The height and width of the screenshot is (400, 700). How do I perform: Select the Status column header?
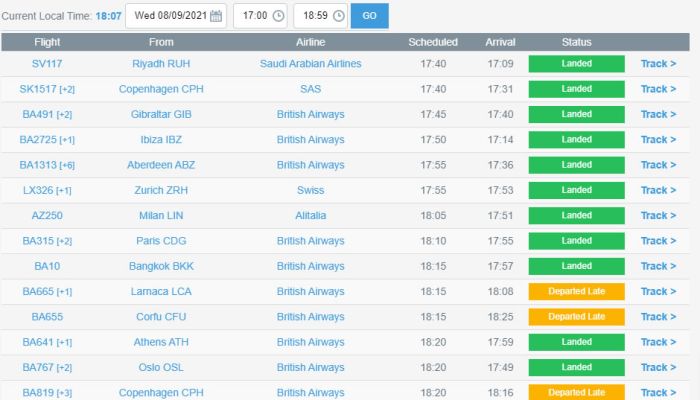point(576,42)
